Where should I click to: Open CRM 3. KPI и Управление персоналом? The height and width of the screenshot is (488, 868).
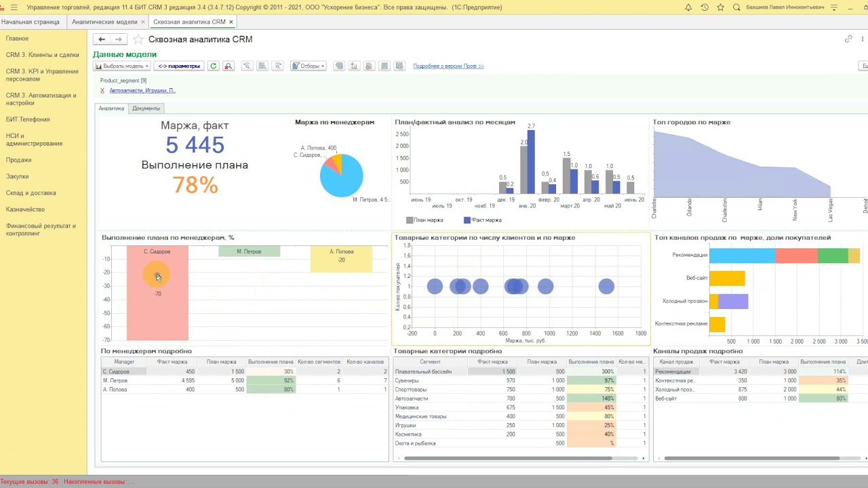[42, 75]
